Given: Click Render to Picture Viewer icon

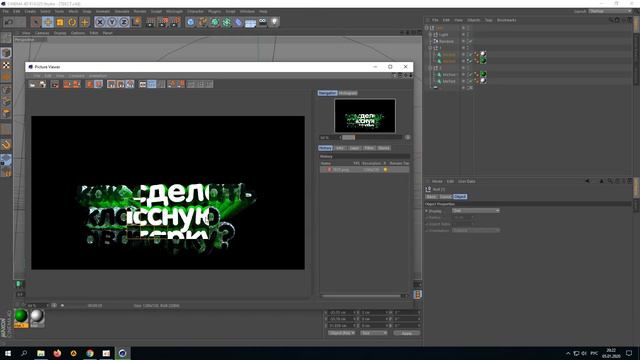Looking at the screenshot, I should pos(163,22).
